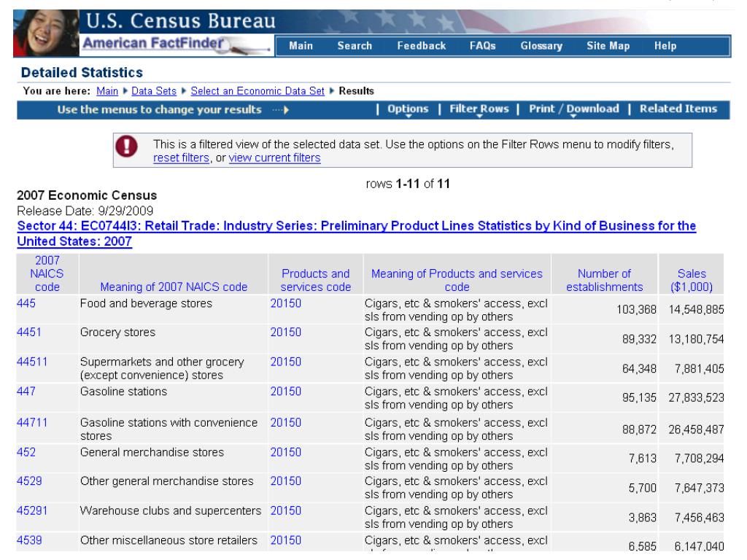This screenshot has width=747, height=560.
Task: Click the Products and services code header
Action: click(x=315, y=281)
